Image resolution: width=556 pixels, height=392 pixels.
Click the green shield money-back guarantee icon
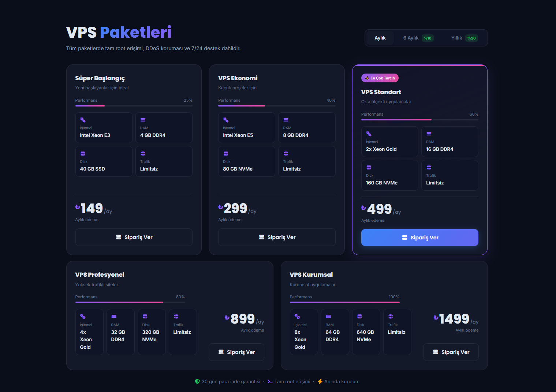(x=197, y=381)
